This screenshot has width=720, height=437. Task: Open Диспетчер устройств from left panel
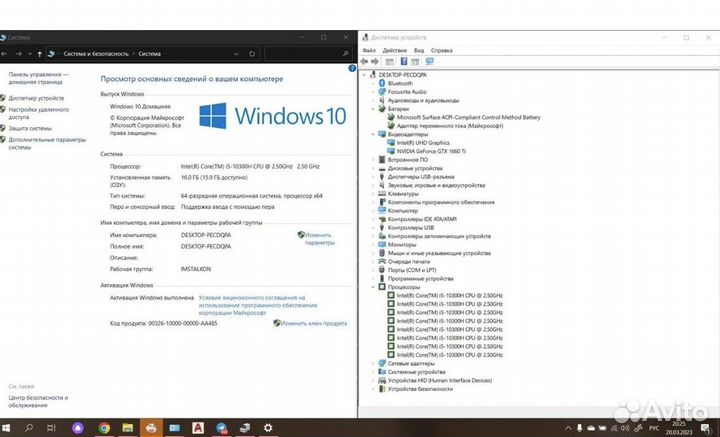coord(37,98)
